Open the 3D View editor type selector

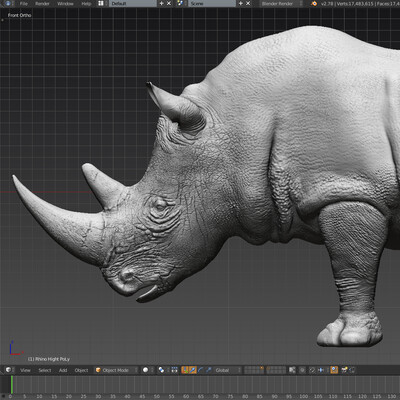[x=9, y=370]
